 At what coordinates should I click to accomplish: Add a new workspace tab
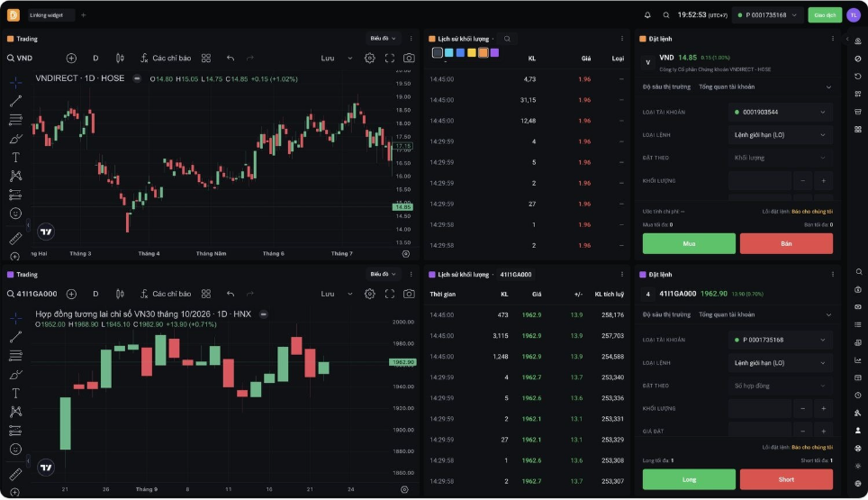(x=84, y=15)
